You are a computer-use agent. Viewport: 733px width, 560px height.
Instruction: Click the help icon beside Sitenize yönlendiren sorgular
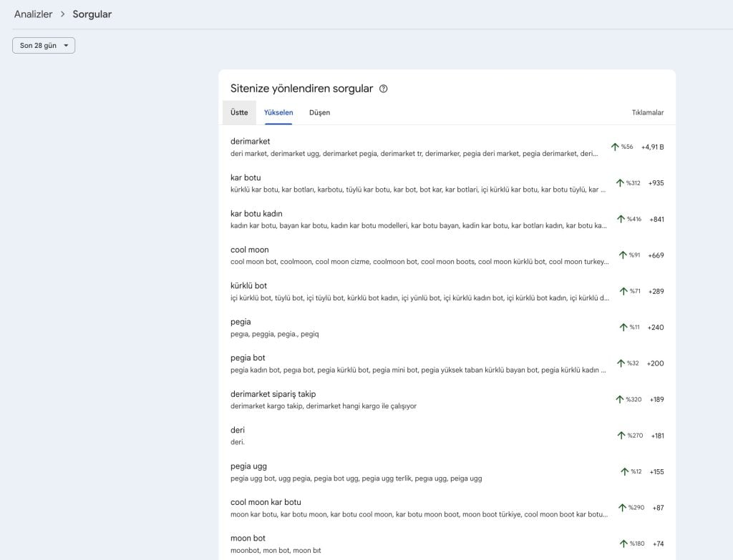click(x=384, y=89)
